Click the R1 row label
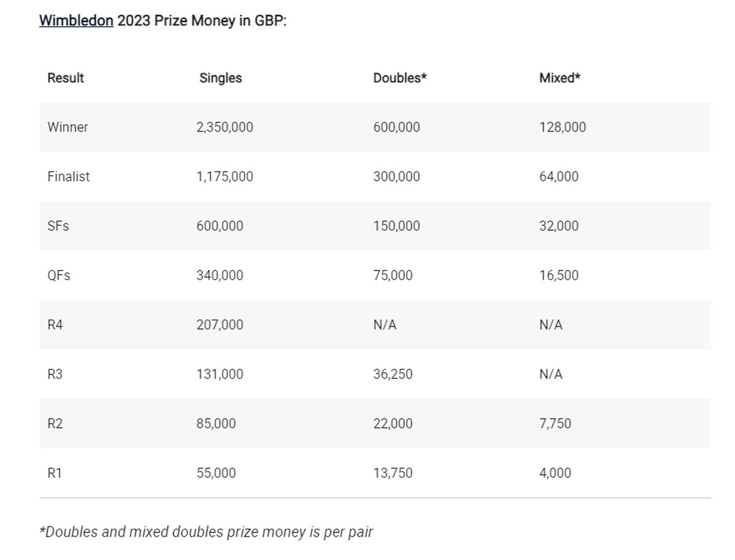735x560 pixels. (x=55, y=473)
